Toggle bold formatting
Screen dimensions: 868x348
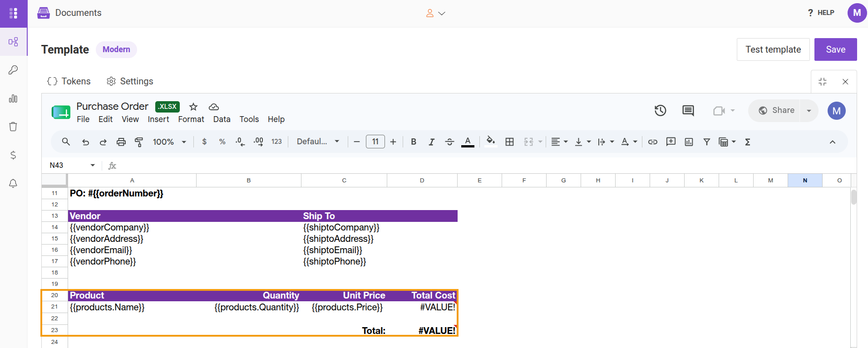click(x=414, y=142)
